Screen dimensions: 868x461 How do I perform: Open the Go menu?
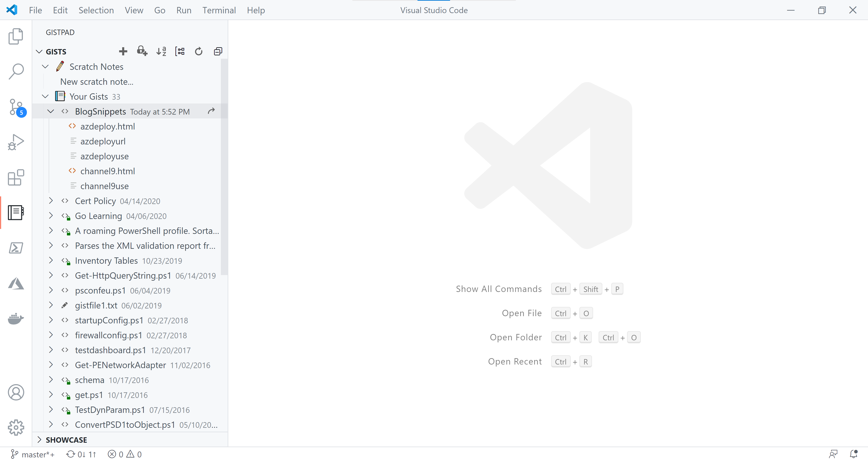click(x=160, y=10)
